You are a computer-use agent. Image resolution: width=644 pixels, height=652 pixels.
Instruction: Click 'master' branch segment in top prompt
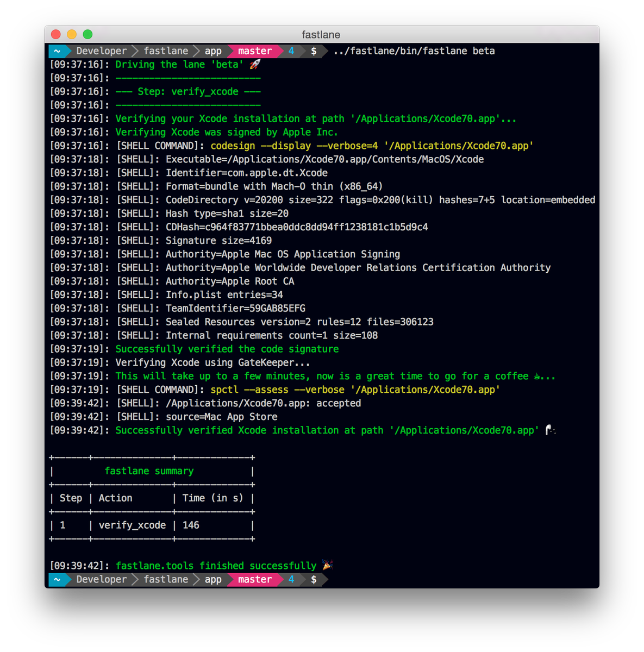point(255,51)
